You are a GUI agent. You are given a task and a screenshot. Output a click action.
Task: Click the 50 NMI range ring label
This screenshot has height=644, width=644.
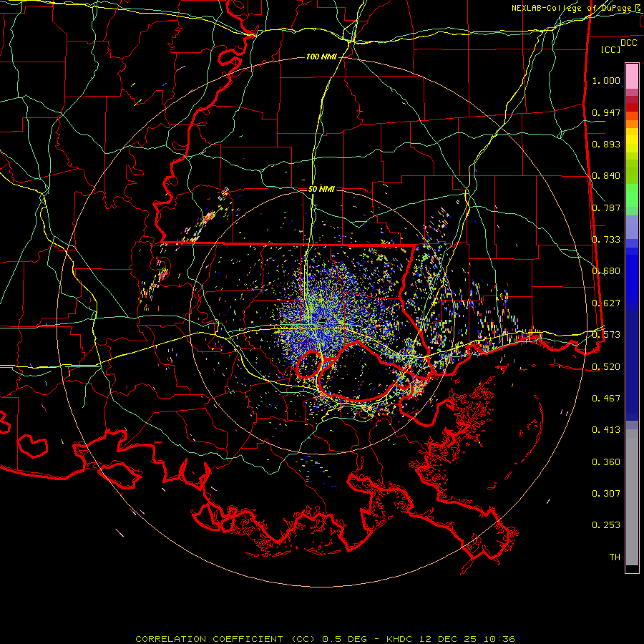[x=321, y=189]
